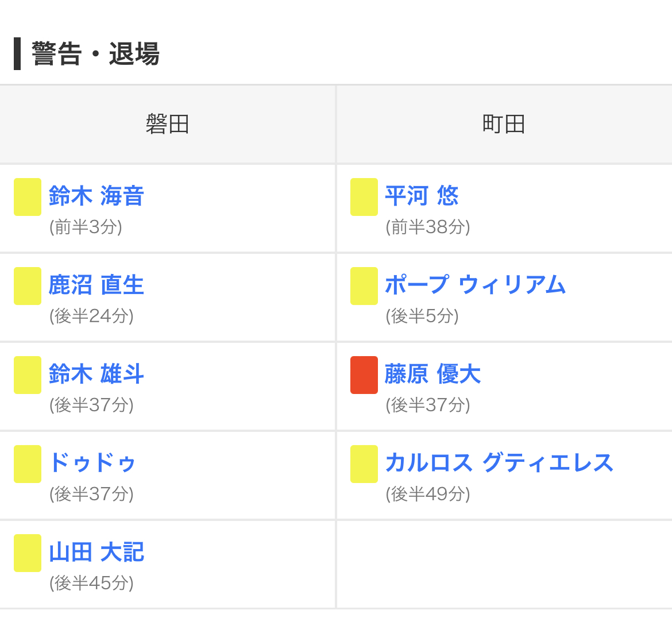This screenshot has height=618, width=672.
Task: Open player link 鈴木 海音
Action: (96, 196)
